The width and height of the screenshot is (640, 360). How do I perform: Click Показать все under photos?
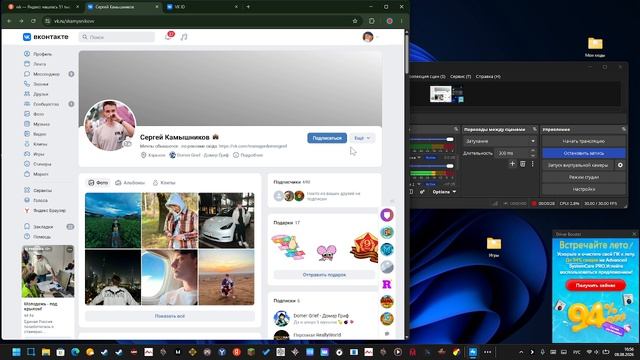pos(170,316)
